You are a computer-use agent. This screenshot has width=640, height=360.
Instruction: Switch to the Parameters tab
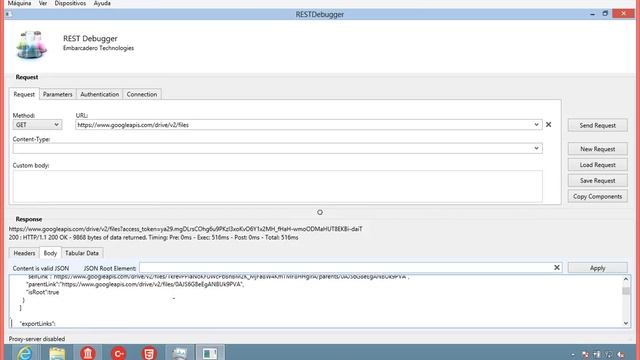click(58, 94)
